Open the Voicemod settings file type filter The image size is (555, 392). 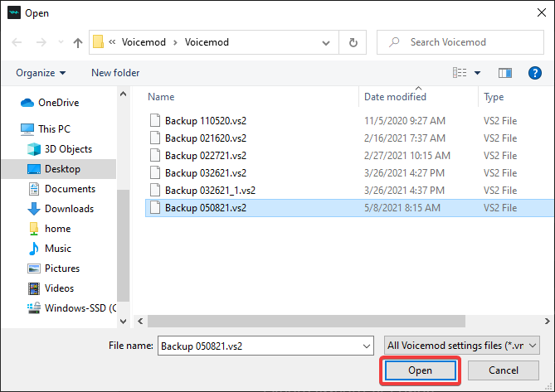point(461,346)
